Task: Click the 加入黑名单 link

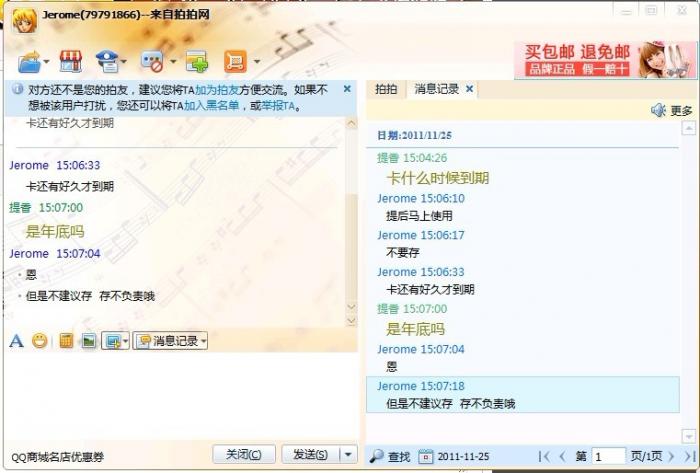Action: click(x=212, y=106)
